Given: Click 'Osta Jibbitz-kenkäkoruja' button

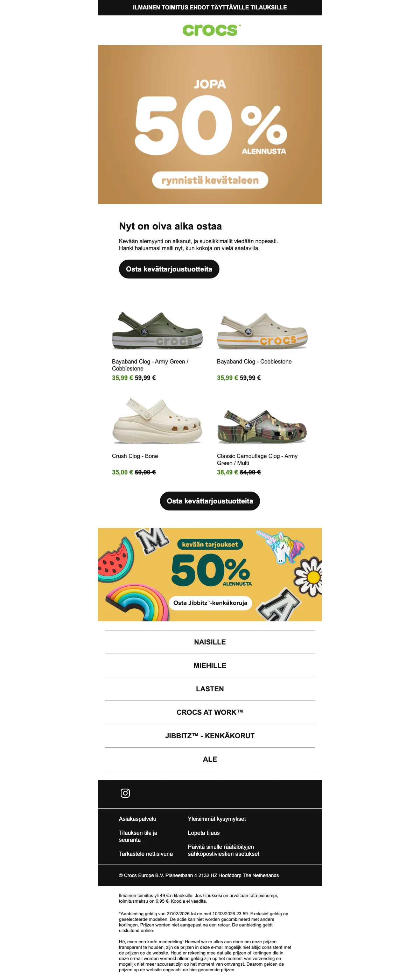Looking at the screenshot, I should pyautogui.click(x=210, y=602).
